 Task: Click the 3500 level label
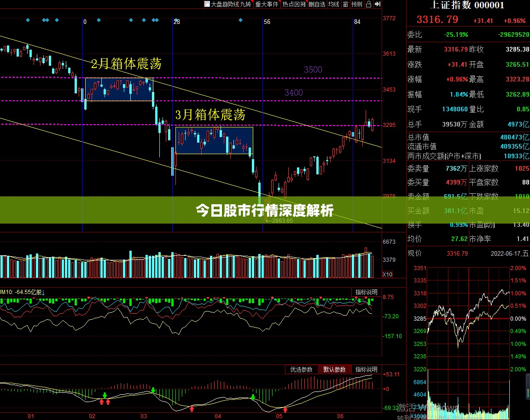[x=313, y=70]
